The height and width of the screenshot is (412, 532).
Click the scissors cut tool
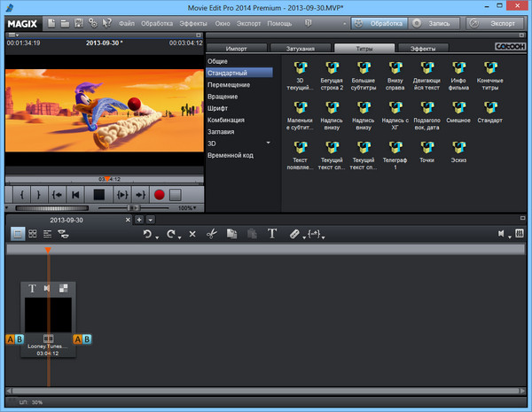tap(211, 234)
